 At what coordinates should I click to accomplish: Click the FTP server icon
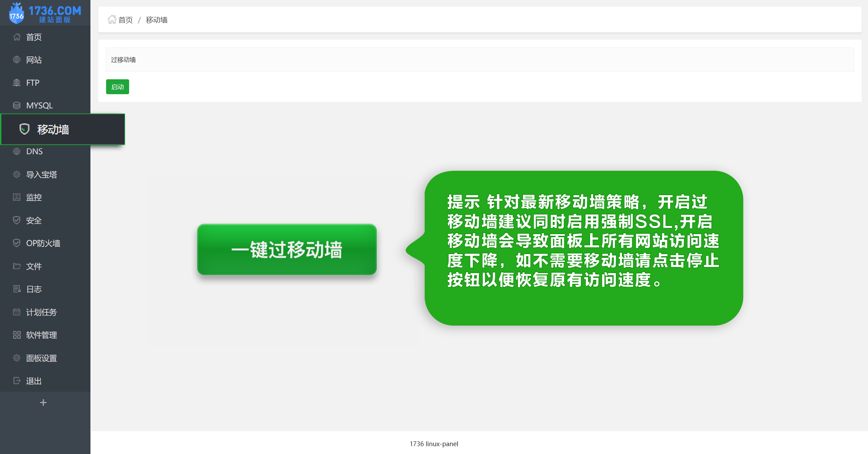[x=17, y=83]
